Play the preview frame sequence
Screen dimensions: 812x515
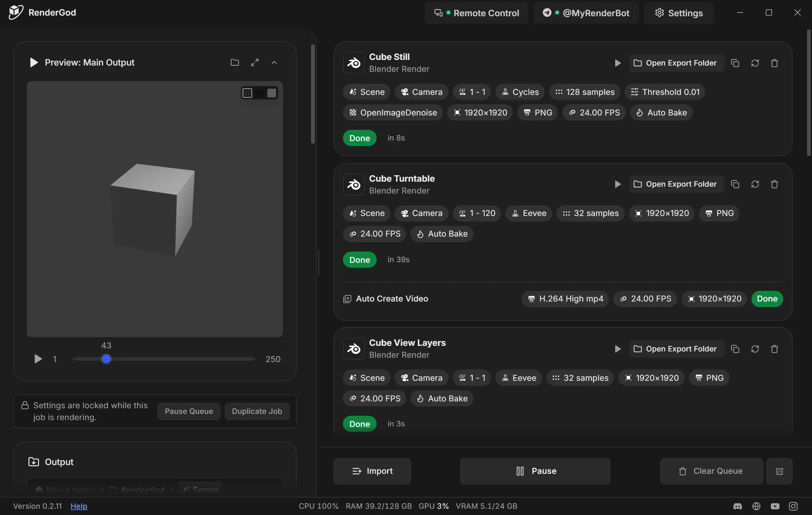pos(38,359)
